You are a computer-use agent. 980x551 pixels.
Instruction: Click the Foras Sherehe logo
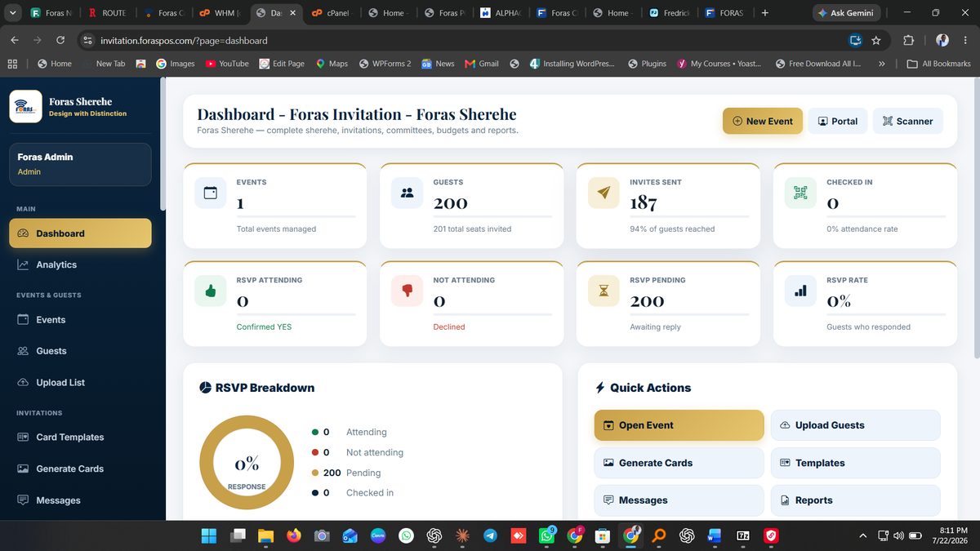(x=25, y=107)
